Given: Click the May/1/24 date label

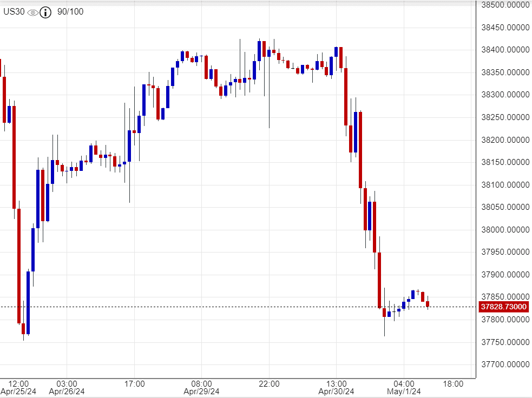Looking at the screenshot, I should 403,392.
